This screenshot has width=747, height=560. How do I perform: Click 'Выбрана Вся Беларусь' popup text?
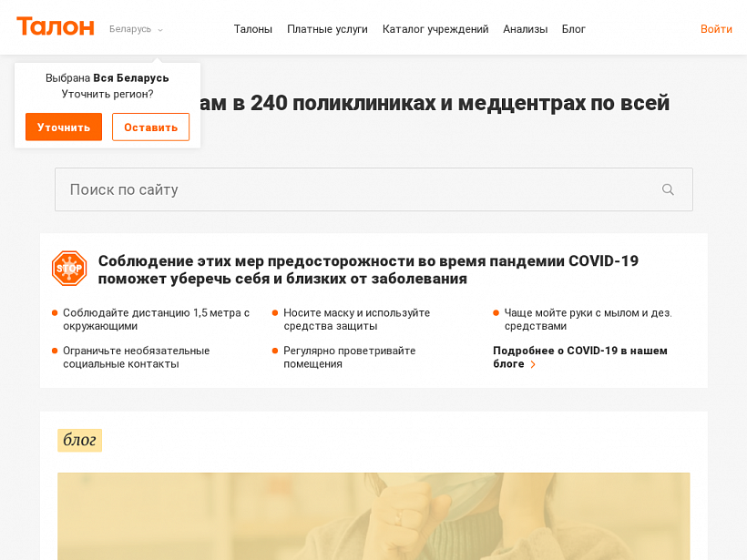tap(107, 78)
